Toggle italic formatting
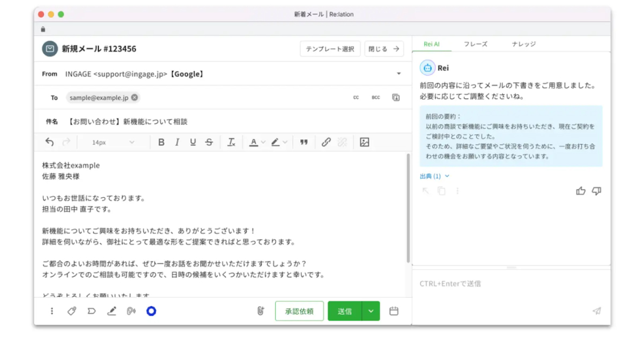Screen dimensions: 644x347 (177, 142)
